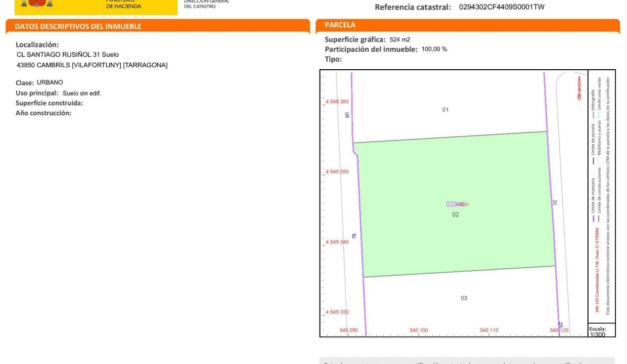Click the Uso principal value text
This screenshot has width=627, height=364.
81,93
